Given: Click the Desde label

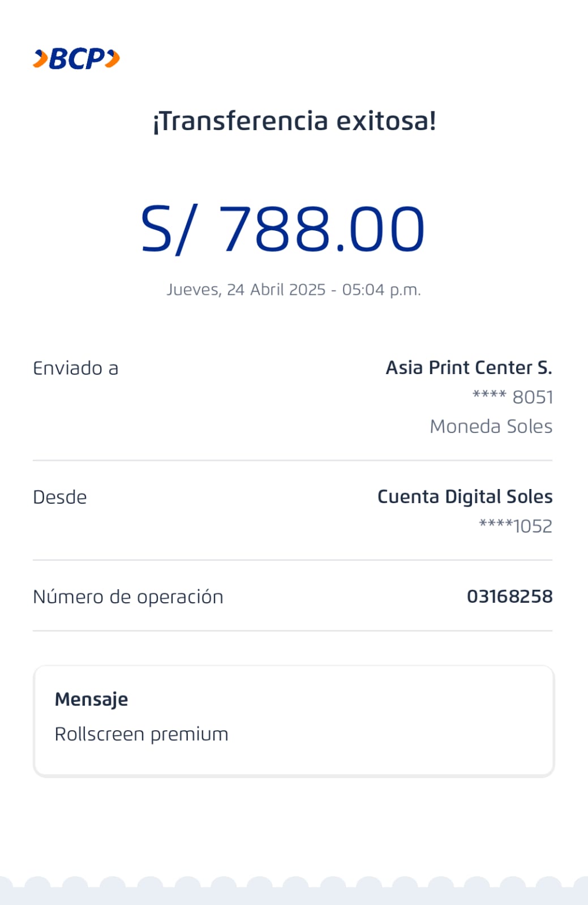Looking at the screenshot, I should point(60,497).
